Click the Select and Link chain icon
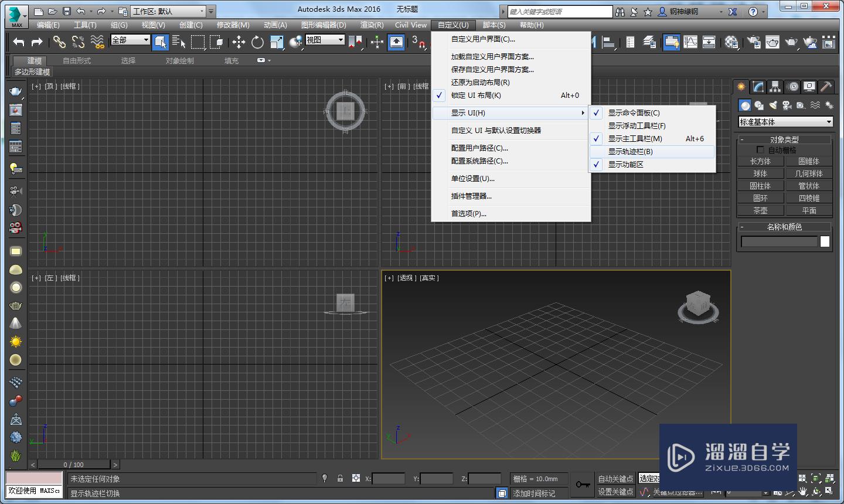The width and height of the screenshot is (844, 504). point(59,42)
